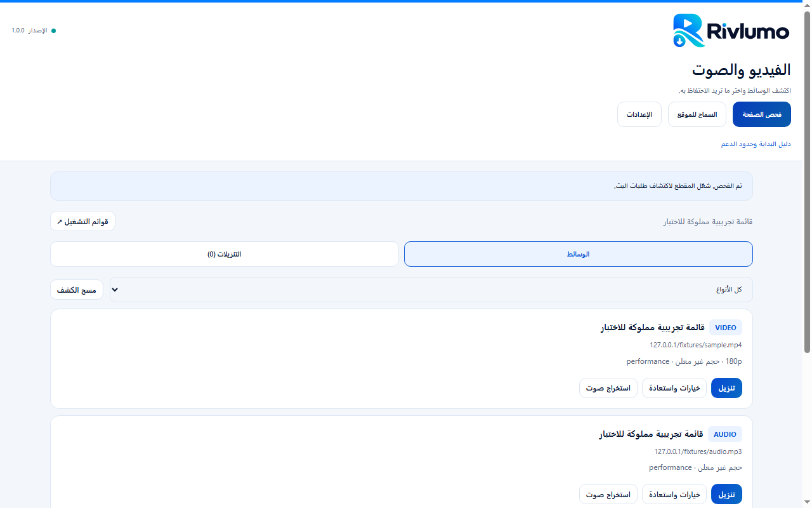812x508 pixels.
Task: Click the AUDIO type badge
Action: [725, 434]
